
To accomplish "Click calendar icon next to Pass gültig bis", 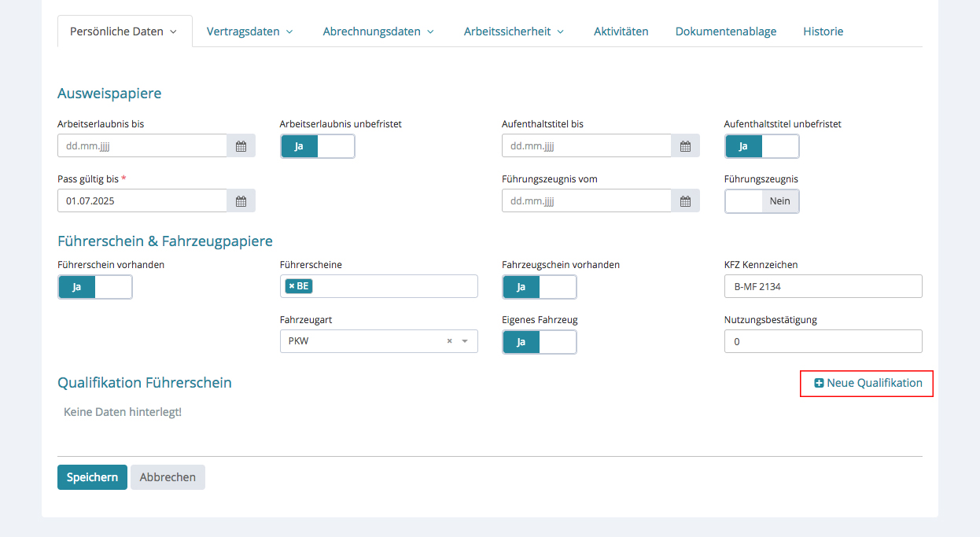I will pyautogui.click(x=241, y=201).
